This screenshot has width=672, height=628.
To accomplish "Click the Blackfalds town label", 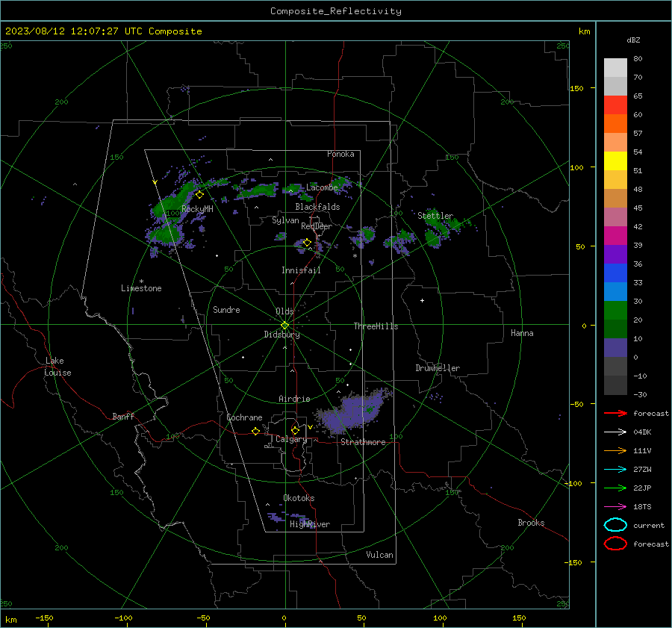I will [317, 207].
